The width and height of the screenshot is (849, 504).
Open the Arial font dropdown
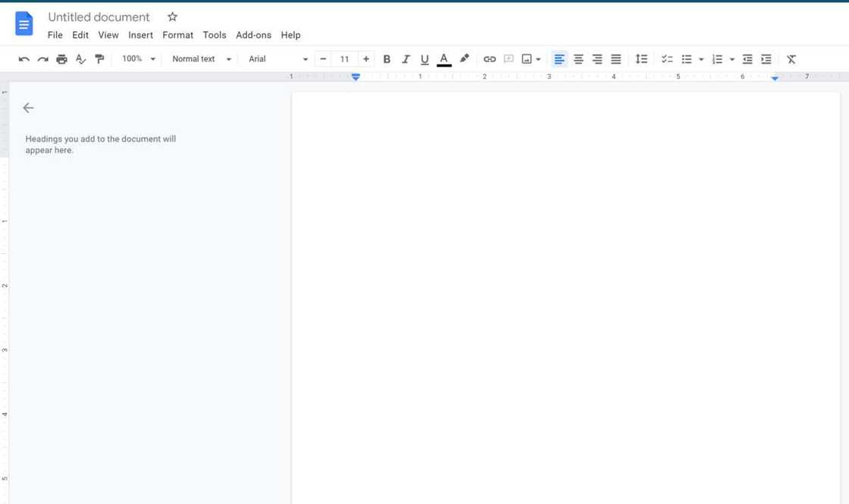(x=277, y=59)
